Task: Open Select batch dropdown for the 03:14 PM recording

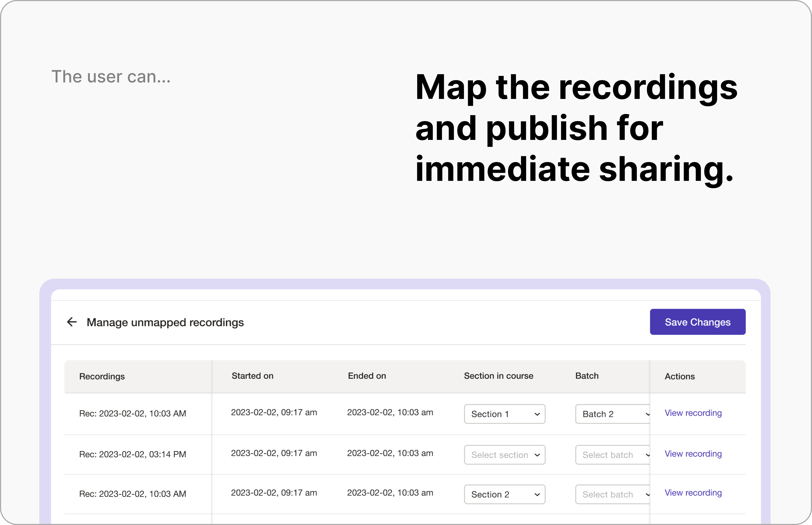Action: [613, 455]
